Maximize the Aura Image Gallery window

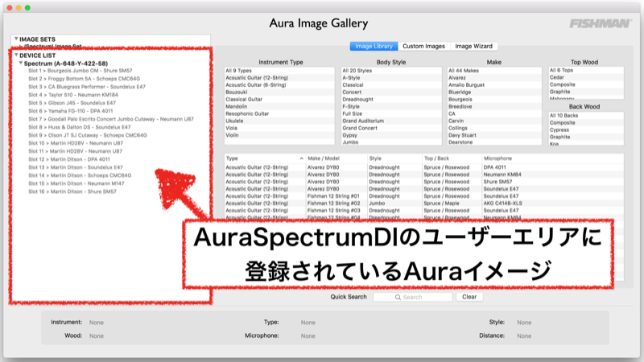point(27,8)
